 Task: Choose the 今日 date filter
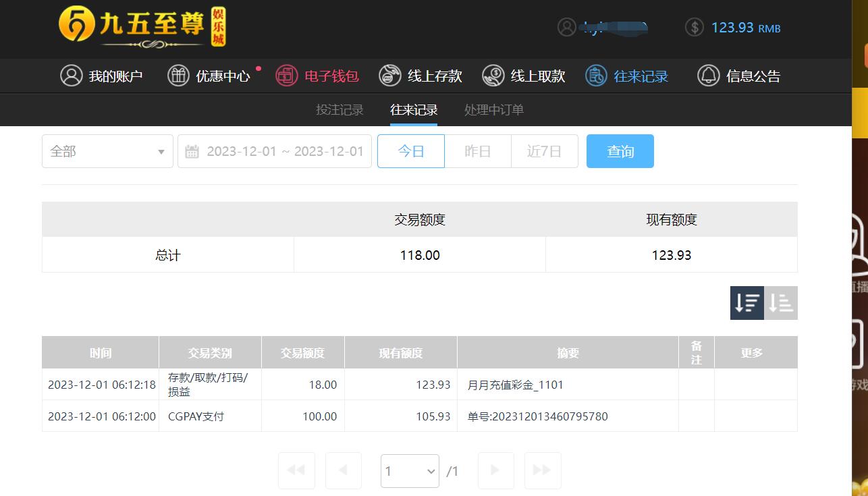[x=411, y=151]
